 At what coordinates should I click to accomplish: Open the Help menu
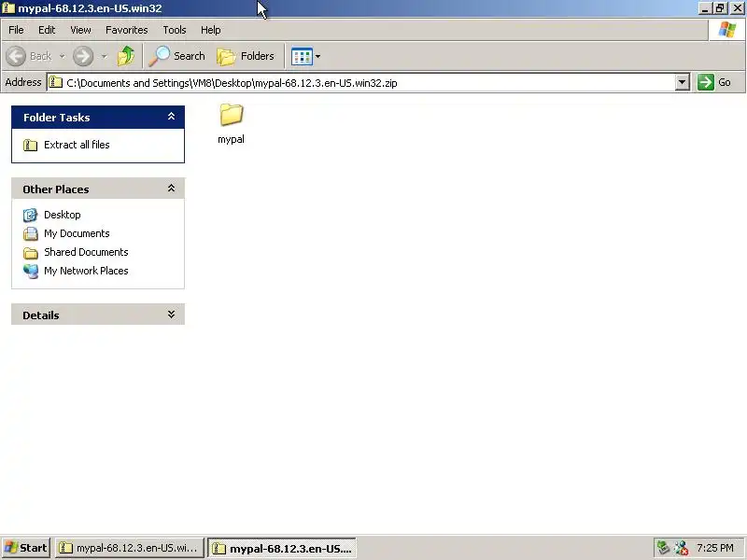click(x=211, y=30)
